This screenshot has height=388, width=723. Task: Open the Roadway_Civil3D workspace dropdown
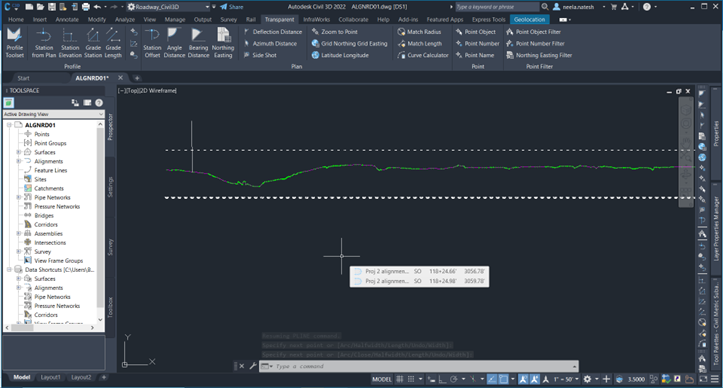pos(168,7)
